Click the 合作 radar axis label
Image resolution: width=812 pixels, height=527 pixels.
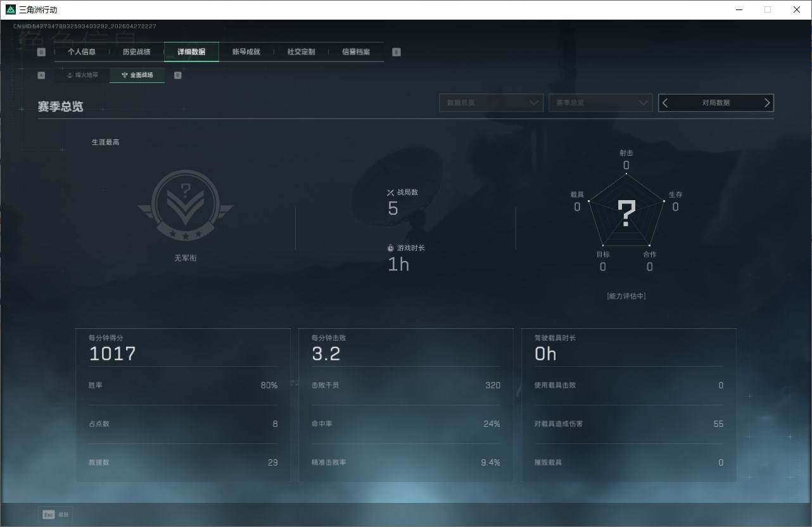click(x=650, y=254)
